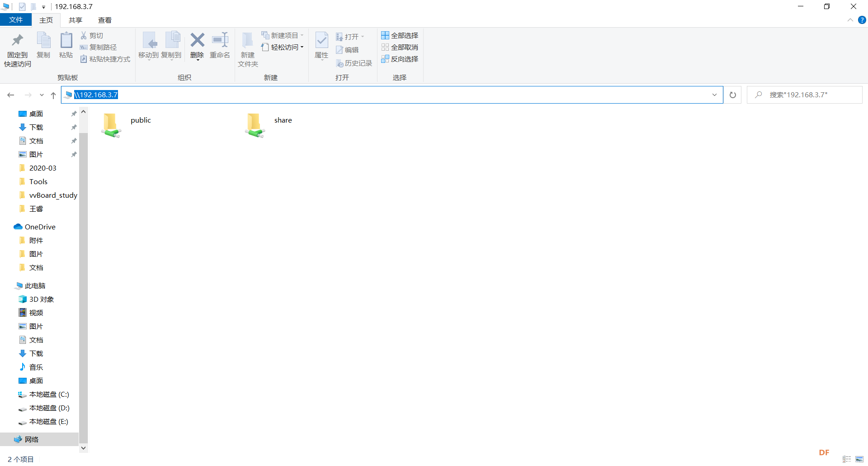Click 全部取消 select none
The width and height of the screenshot is (868, 466).
400,47
